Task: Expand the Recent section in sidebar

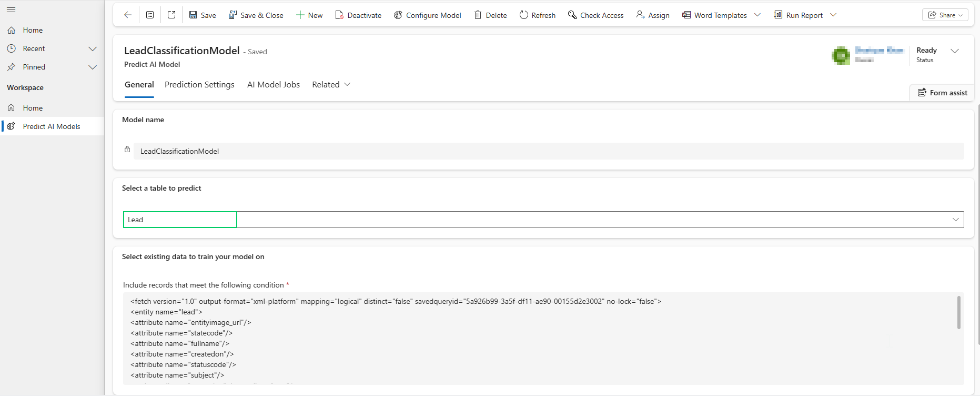Action: tap(93, 48)
